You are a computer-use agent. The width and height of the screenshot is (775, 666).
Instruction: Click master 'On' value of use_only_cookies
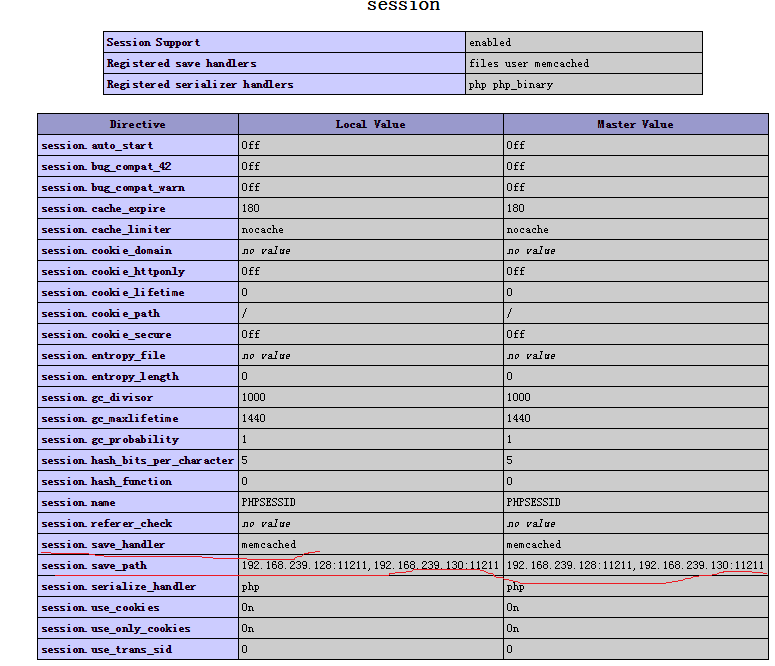pos(513,628)
